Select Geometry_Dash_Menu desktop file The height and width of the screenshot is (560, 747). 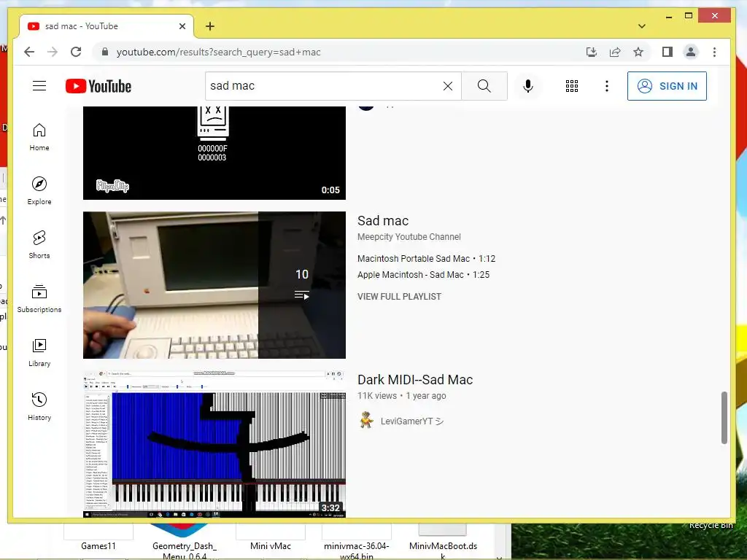tap(185, 550)
